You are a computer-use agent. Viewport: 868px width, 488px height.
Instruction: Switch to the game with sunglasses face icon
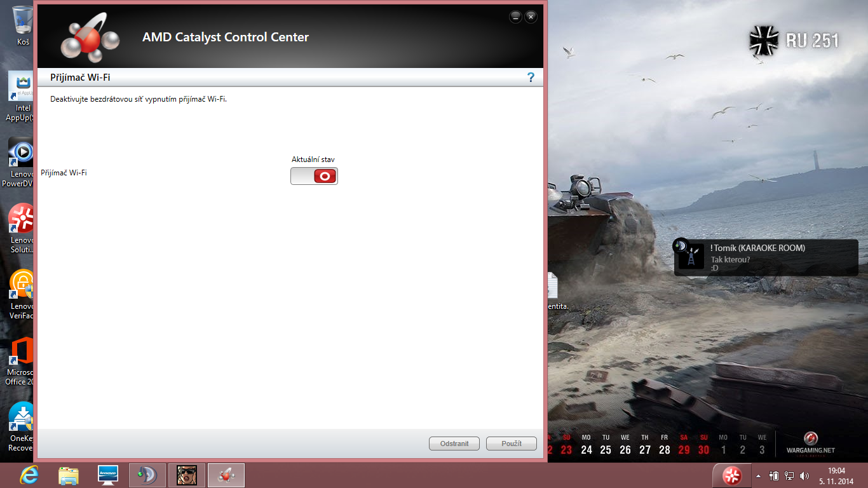187,475
